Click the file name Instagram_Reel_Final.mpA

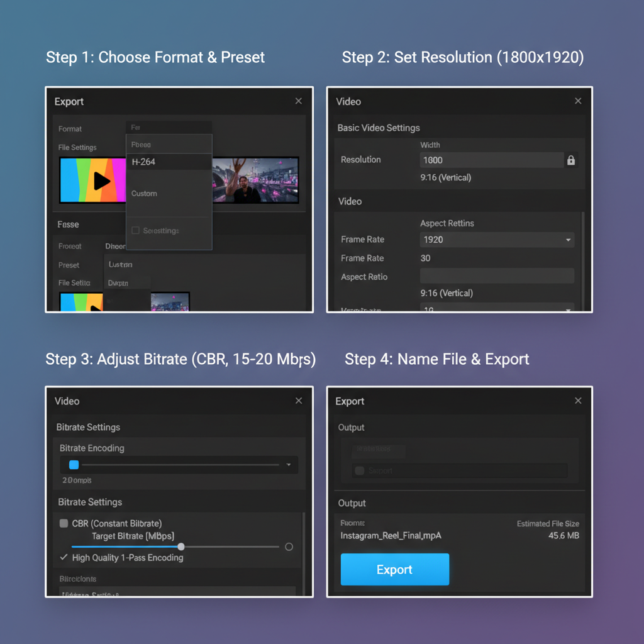391,536
